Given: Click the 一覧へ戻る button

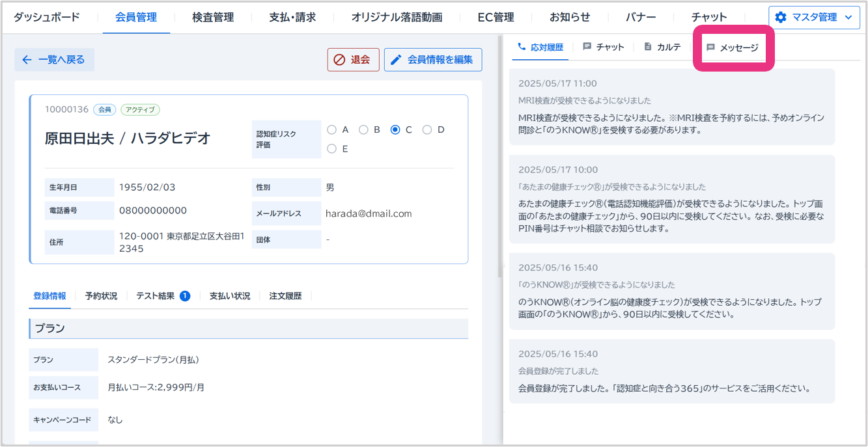Looking at the screenshot, I should coord(55,60).
